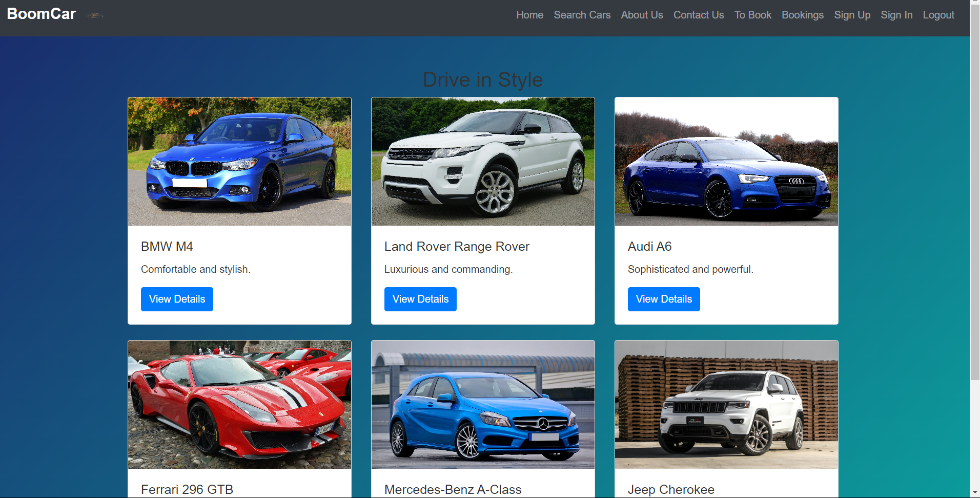Click the BoomCar brand name
The height and width of the screenshot is (498, 980).
point(42,14)
